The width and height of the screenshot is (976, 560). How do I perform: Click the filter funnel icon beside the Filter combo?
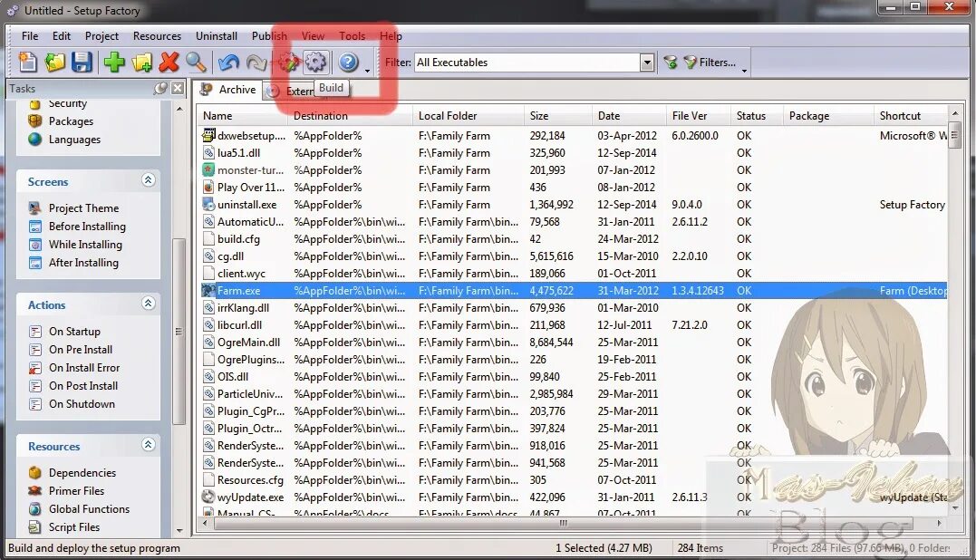coord(671,63)
